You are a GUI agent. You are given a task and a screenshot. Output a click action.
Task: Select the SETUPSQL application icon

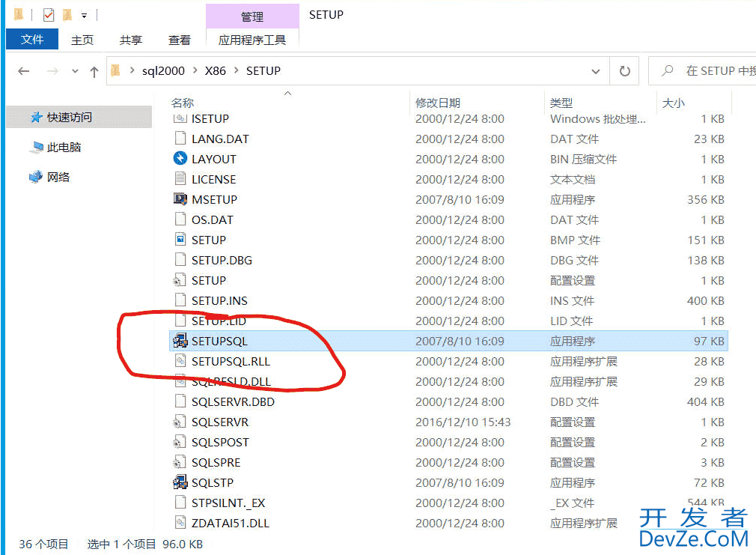(x=180, y=341)
